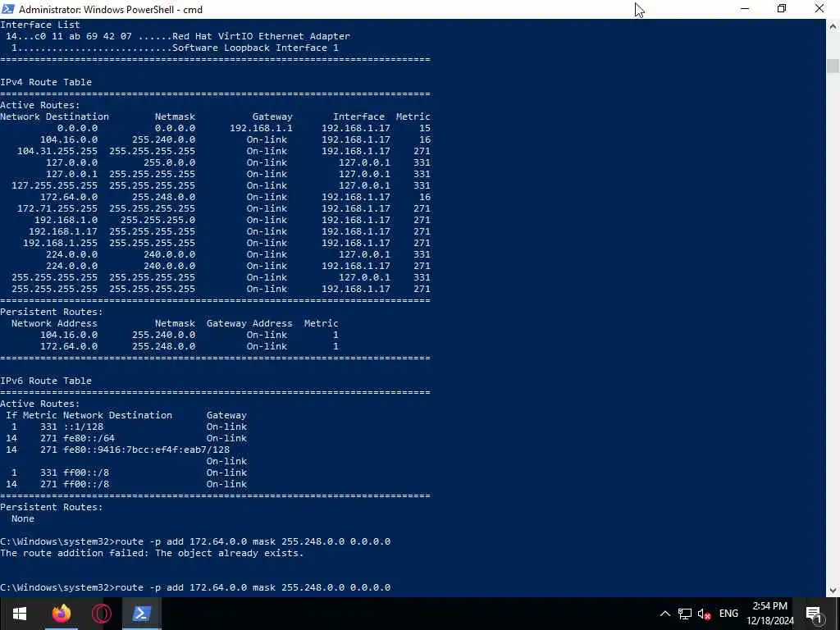840x630 pixels.
Task: Switch the ENG input language indicator
Action: (728, 614)
